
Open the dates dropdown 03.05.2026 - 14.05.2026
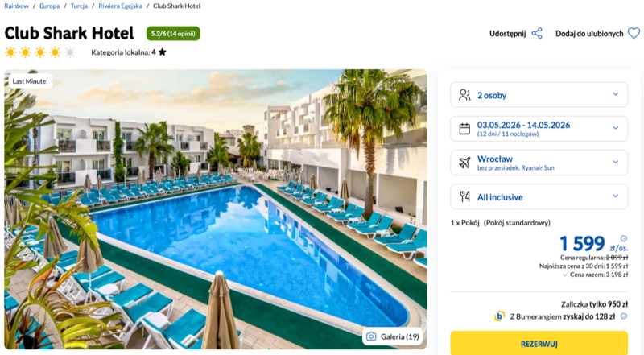tap(539, 129)
